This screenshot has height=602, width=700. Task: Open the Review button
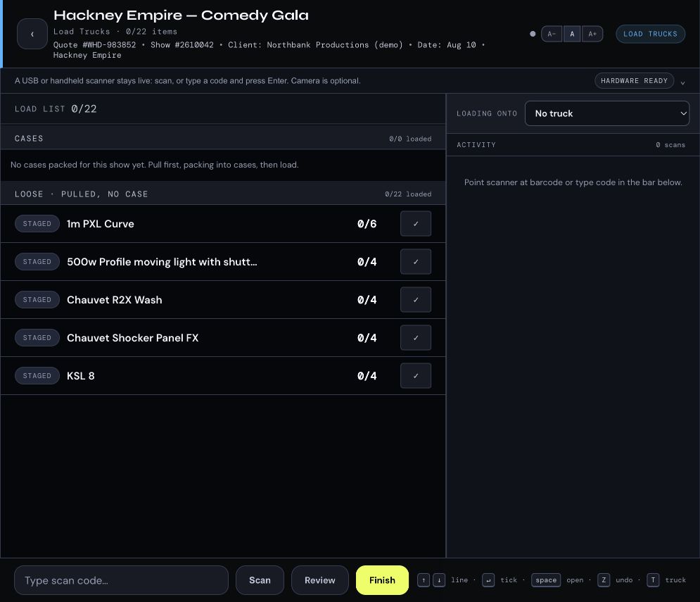[x=319, y=580]
